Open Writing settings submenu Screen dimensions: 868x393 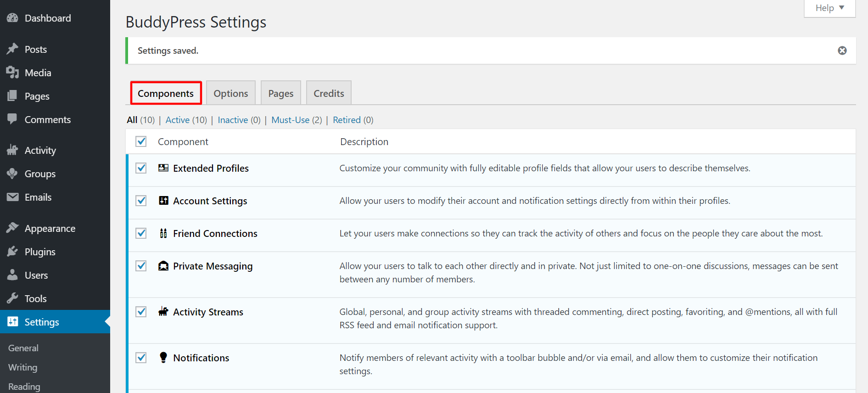(23, 367)
